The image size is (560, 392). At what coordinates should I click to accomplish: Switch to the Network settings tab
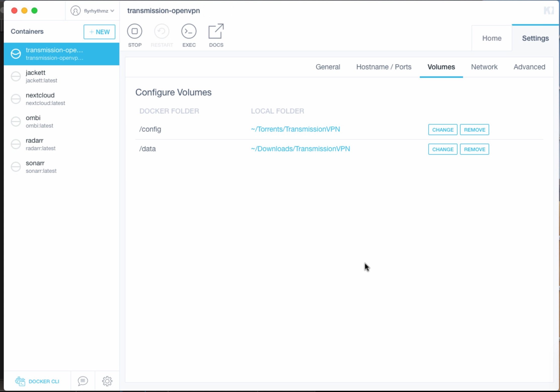point(484,67)
